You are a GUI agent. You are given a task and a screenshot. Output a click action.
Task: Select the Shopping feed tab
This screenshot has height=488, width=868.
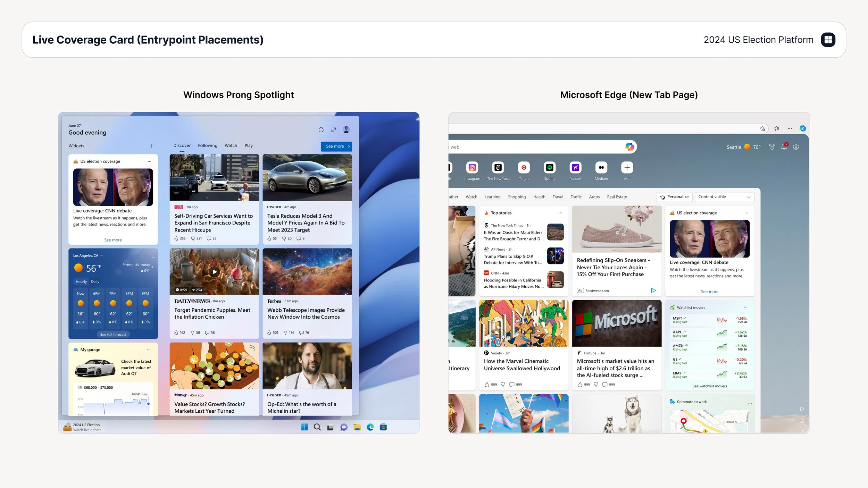(516, 197)
